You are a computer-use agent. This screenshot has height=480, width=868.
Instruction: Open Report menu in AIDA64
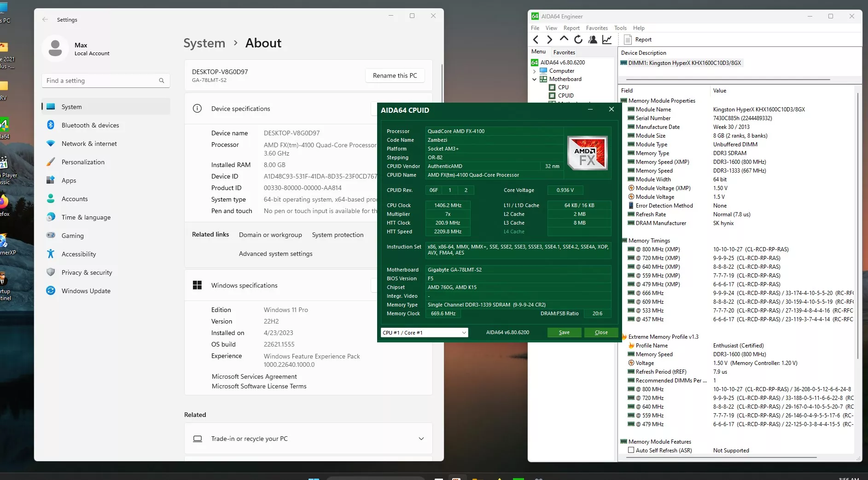click(571, 28)
